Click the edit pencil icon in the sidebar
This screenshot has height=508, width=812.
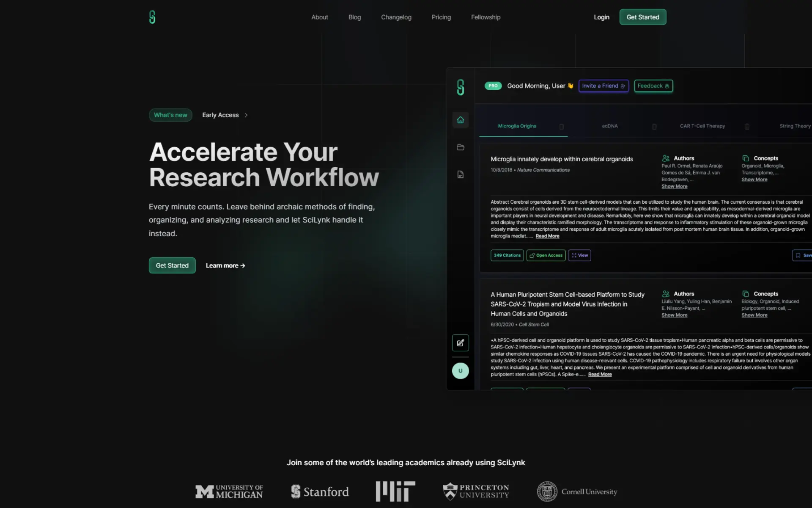(x=460, y=343)
